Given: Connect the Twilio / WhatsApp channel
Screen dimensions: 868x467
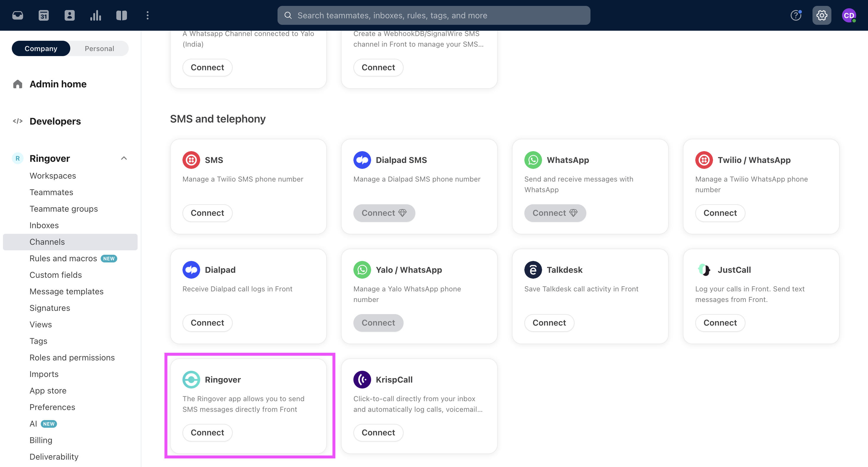Looking at the screenshot, I should point(720,213).
